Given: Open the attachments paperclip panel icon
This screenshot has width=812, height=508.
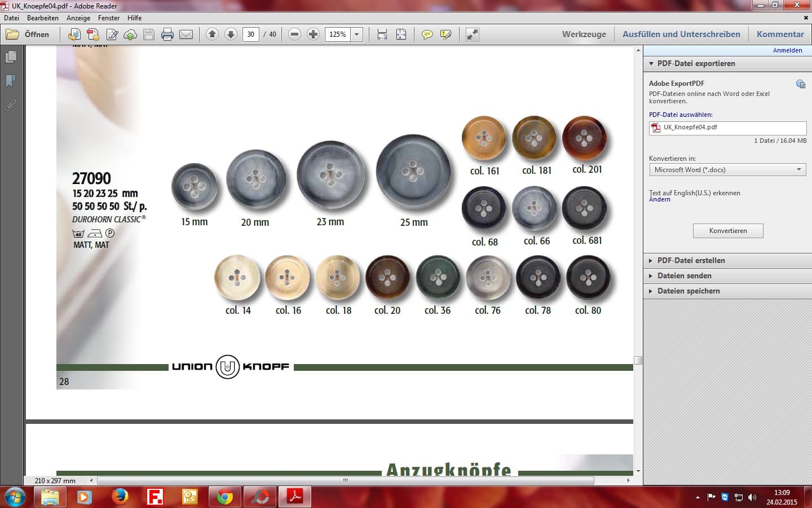Looking at the screenshot, I should click(x=11, y=106).
